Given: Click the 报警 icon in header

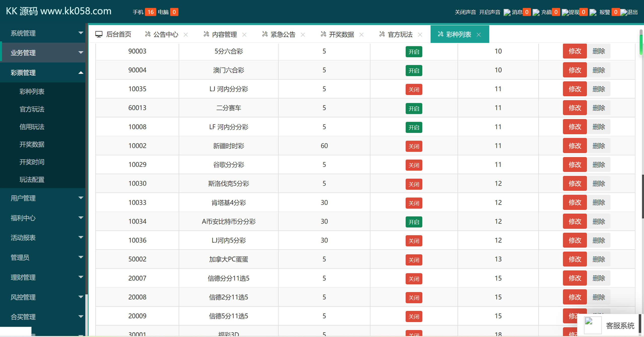Looking at the screenshot, I should click(x=593, y=12).
